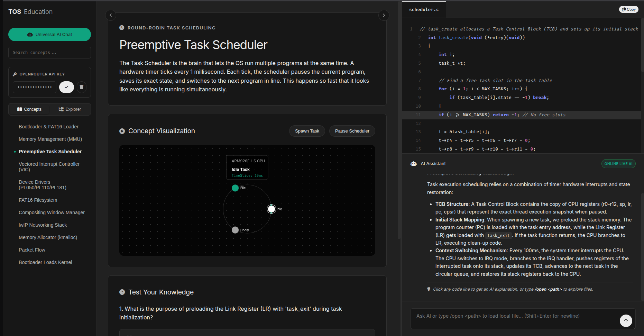644x336 pixels.
Task: Open Memory Management (MMU) concept
Action: tap(50, 139)
